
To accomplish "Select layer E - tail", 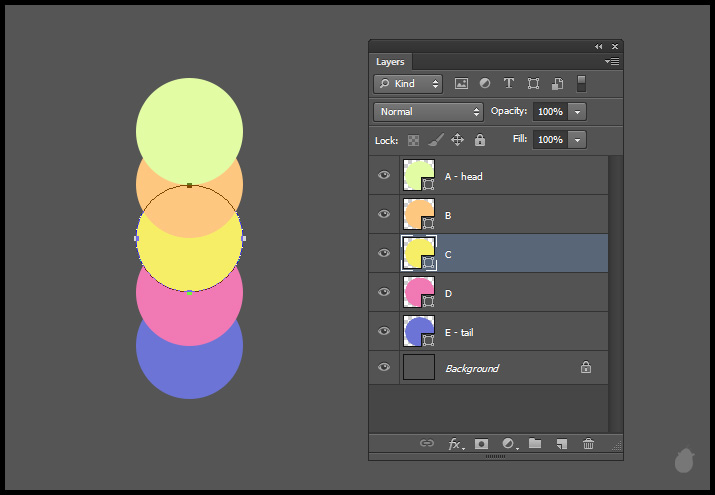I will click(500, 331).
